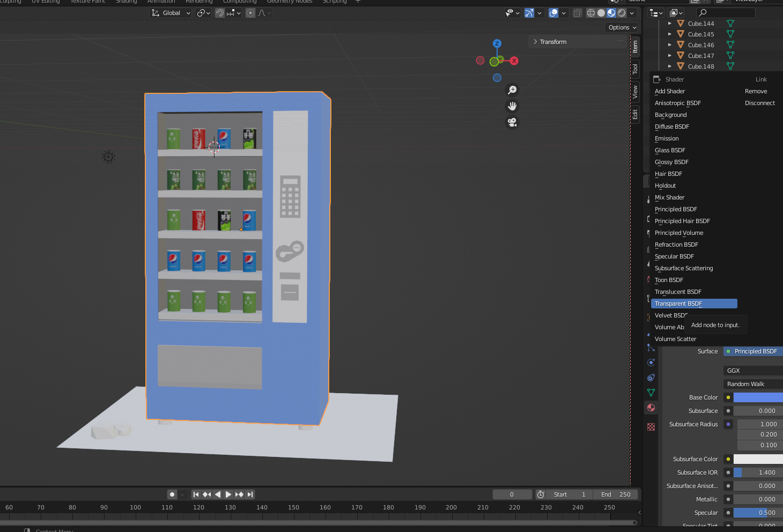Expand the Cube.145 outliner item

point(669,34)
